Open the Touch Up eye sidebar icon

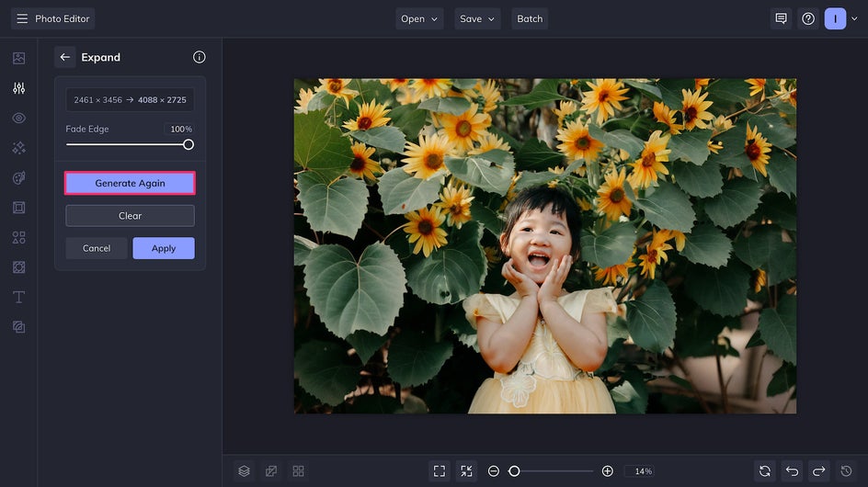(x=18, y=118)
